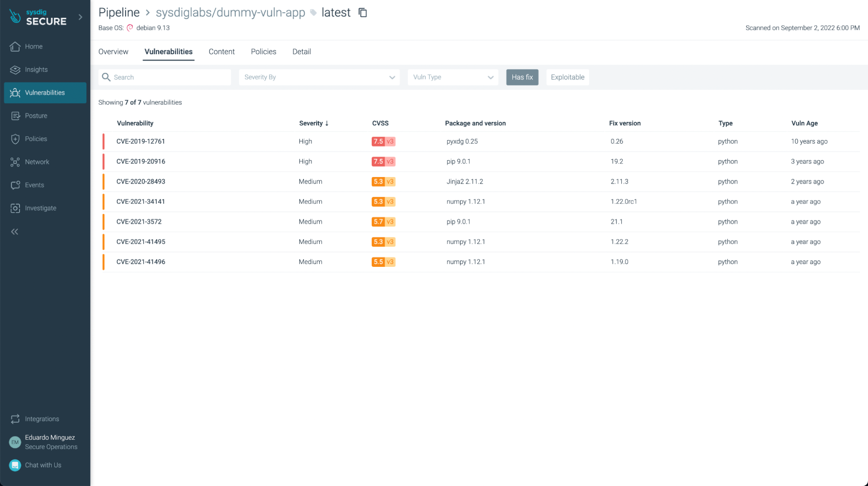This screenshot has height=486, width=868.
Task: Click the CVE-2019-12761 vulnerability link
Action: tap(141, 141)
